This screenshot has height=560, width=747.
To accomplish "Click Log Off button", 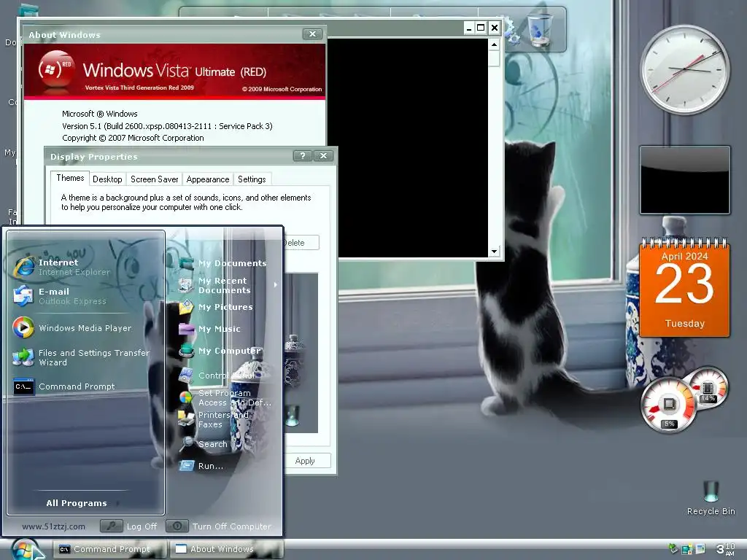I will click(128, 526).
